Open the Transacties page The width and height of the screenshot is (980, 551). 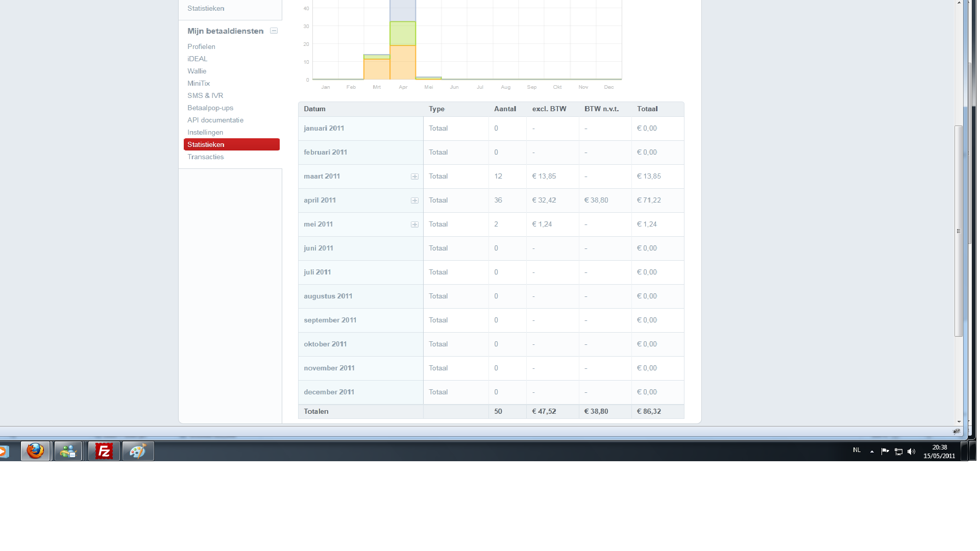tap(206, 157)
